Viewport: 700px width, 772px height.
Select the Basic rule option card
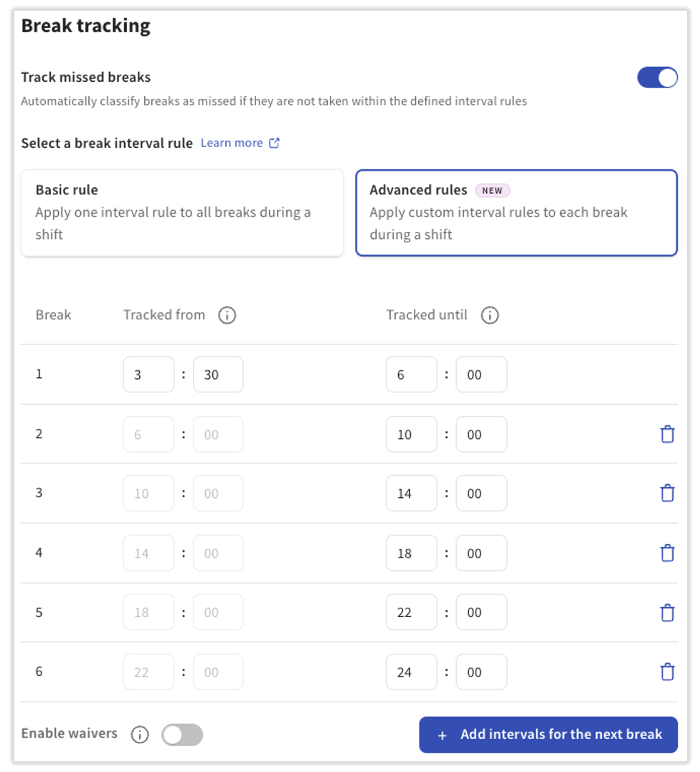pos(182,213)
